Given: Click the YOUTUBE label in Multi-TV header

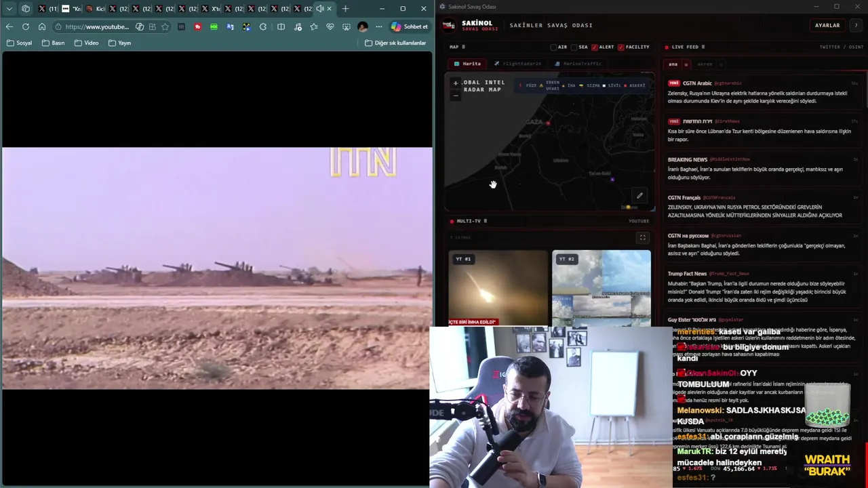Looking at the screenshot, I should point(639,221).
